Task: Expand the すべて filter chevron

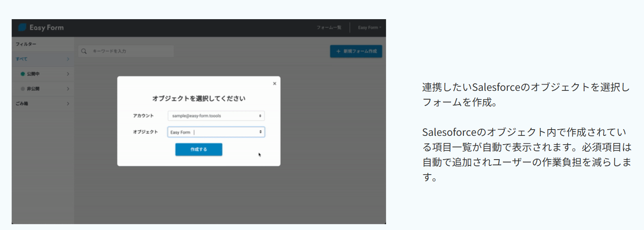Action: click(68, 59)
